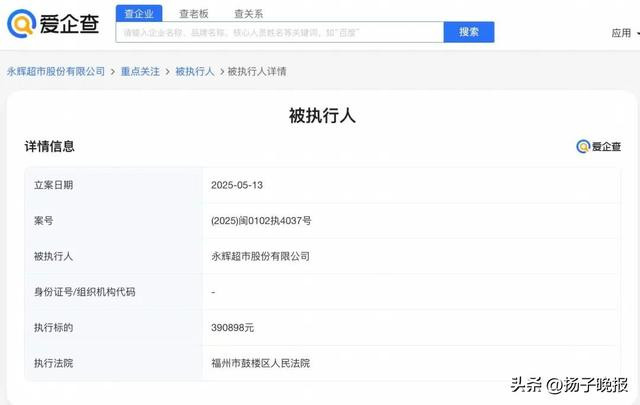
Task: Open the 福州市鼓楼区人民法院 court link
Action: coord(260,363)
